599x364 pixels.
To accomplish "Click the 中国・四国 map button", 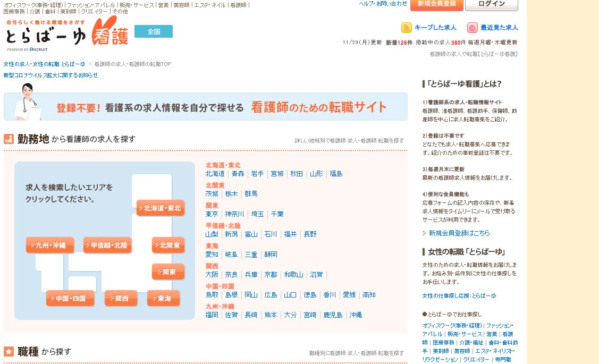I will point(70,298).
